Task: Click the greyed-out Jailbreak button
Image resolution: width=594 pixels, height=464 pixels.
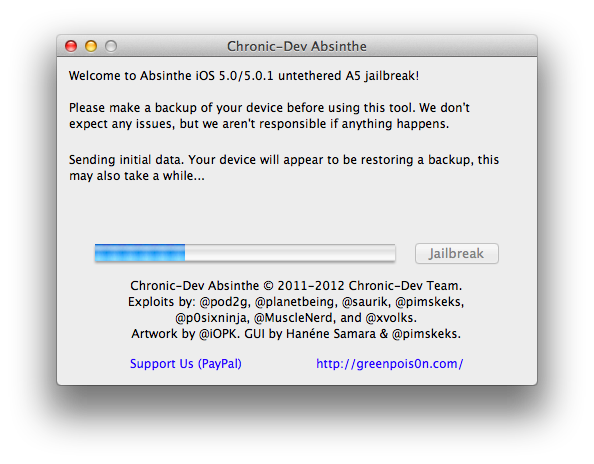Action: pos(456,253)
